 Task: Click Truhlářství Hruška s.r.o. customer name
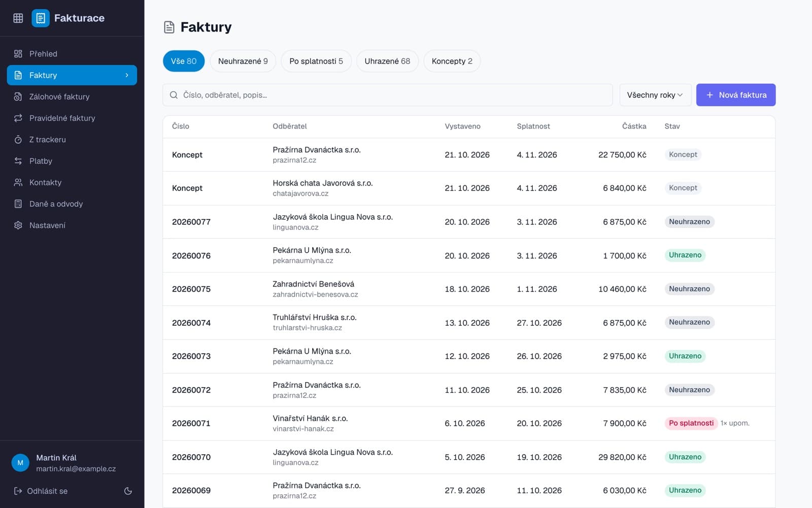pyautogui.click(x=315, y=317)
